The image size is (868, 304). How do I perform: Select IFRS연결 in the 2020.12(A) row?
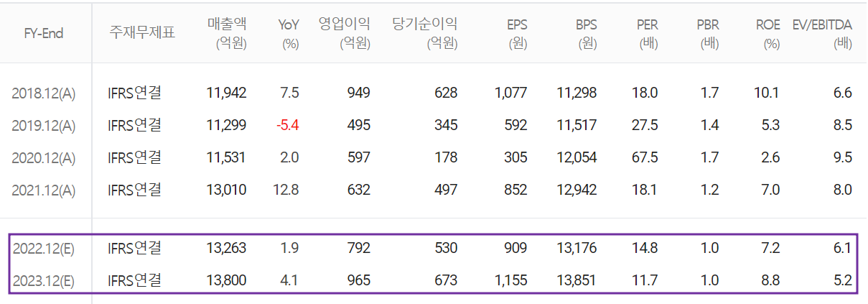134,157
